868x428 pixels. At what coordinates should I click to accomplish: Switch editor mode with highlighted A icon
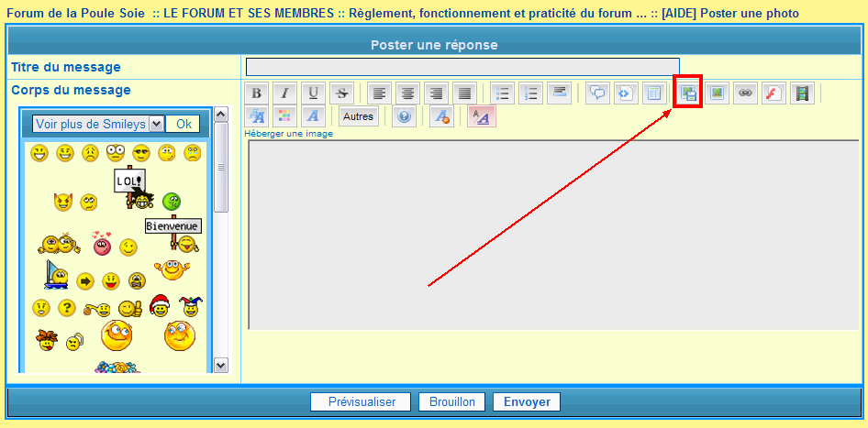(x=482, y=116)
